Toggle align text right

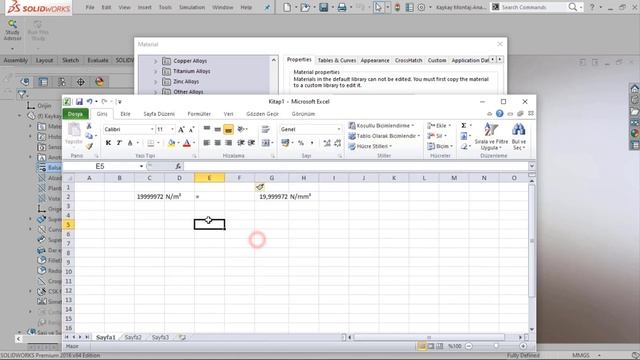(x=228, y=143)
